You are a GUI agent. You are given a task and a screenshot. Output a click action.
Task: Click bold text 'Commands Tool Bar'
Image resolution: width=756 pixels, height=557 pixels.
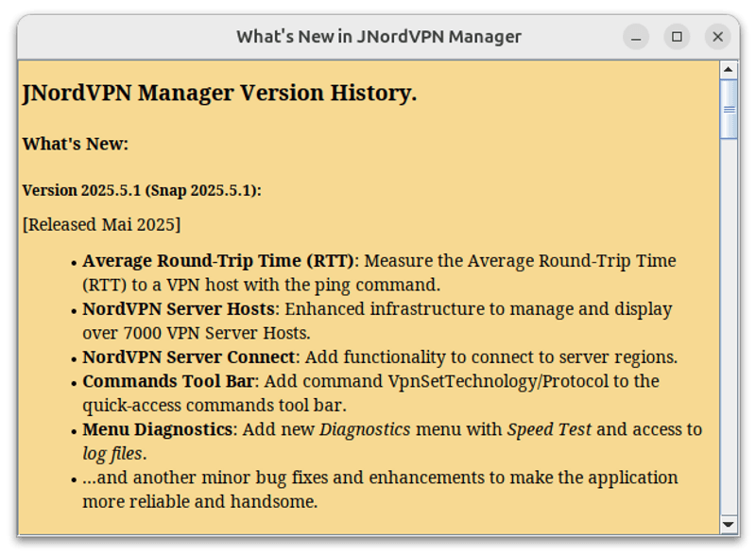[168, 381]
